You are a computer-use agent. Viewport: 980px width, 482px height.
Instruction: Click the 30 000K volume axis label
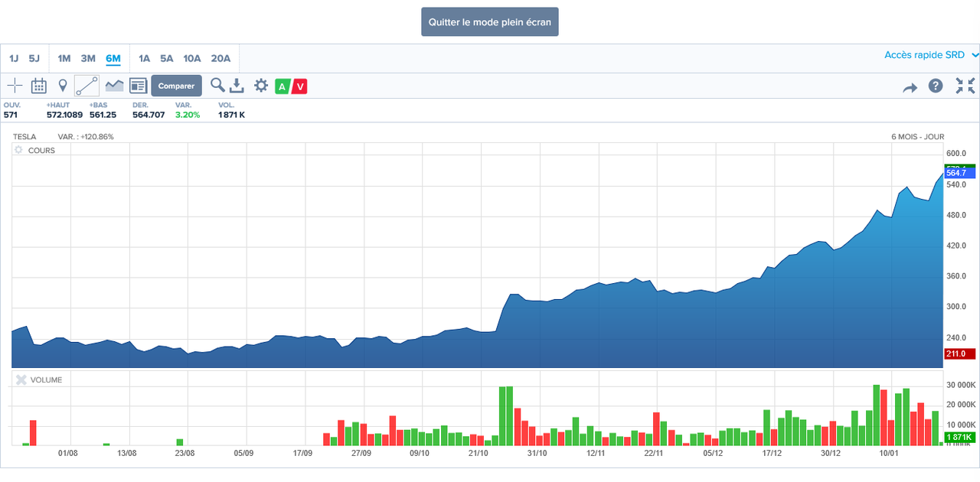pyautogui.click(x=961, y=385)
